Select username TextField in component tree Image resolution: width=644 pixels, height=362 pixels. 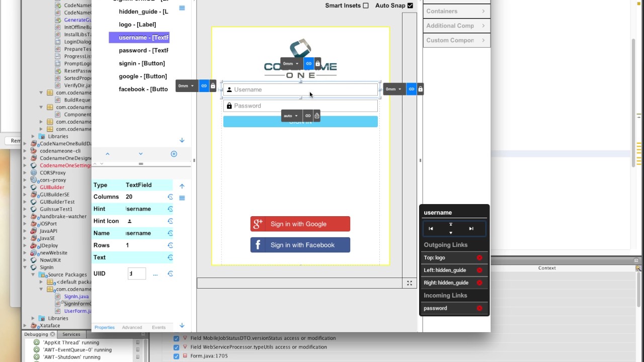[x=139, y=37]
